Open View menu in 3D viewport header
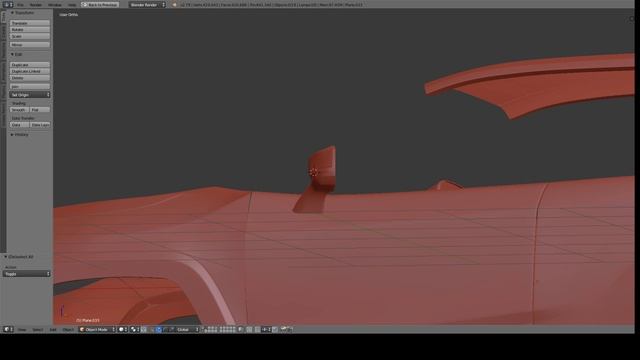 tap(22, 329)
